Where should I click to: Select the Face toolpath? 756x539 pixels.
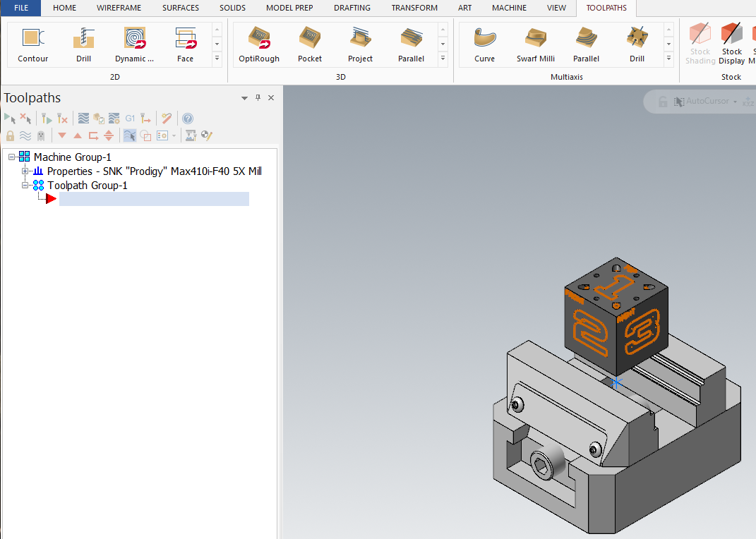tap(185, 44)
